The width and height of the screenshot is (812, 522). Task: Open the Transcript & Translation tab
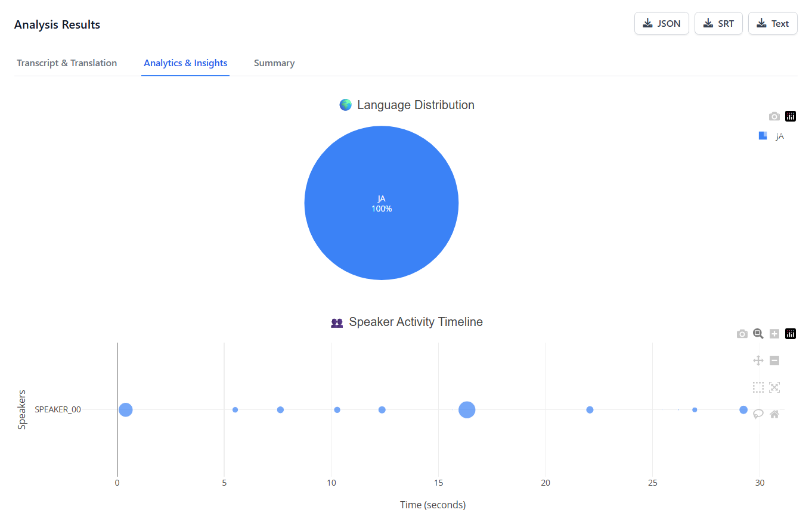[x=67, y=63]
